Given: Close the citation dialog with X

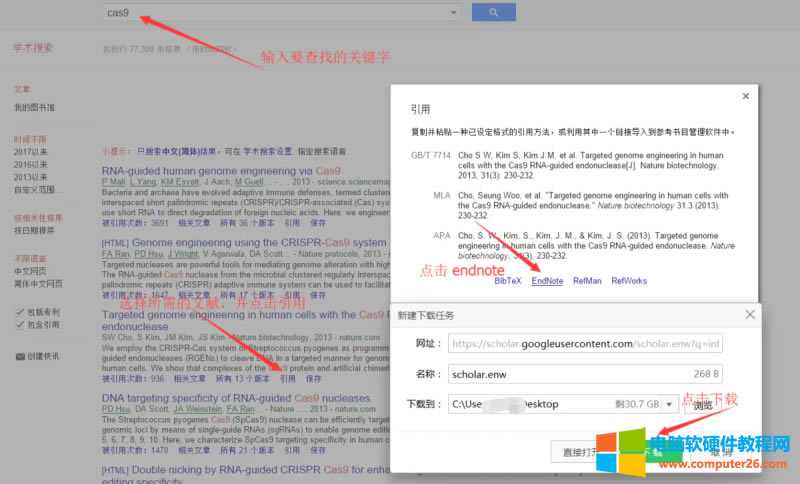Looking at the screenshot, I should pyautogui.click(x=745, y=96).
